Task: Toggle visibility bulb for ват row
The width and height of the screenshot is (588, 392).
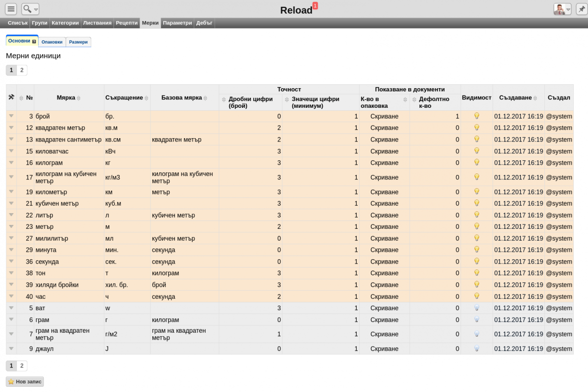Action: (x=476, y=308)
